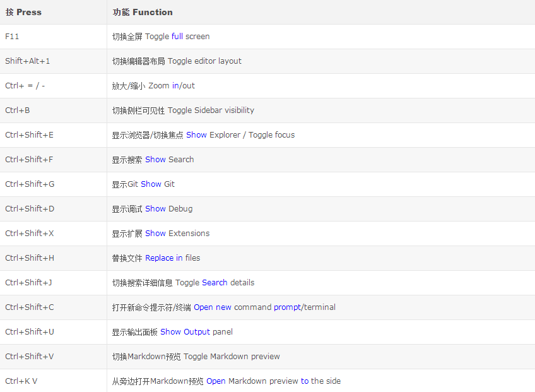Click the 'Search' link in the Toggle Search details row
Viewport: 535px width, 392px height.
coord(215,282)
